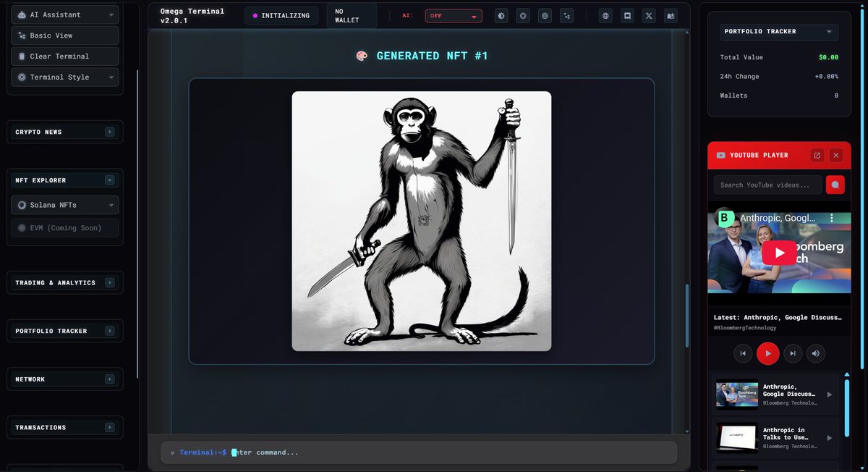The height and width of the screenshot is (472, 868).
Task: Expand the TRADING & ANALYTICS section
Action: pos(65,282)
